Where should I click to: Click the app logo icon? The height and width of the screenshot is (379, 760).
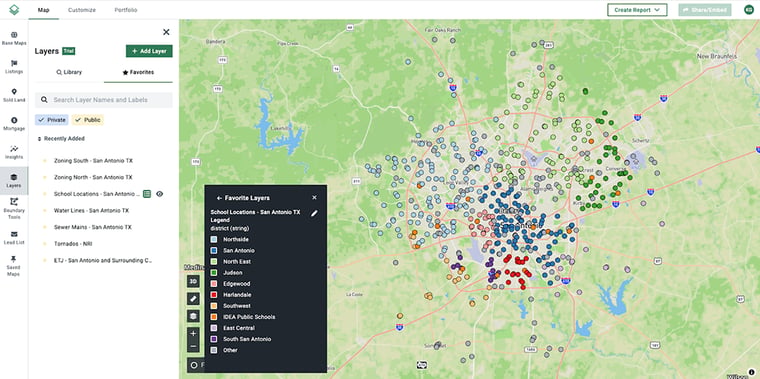[x=14, y=10]
